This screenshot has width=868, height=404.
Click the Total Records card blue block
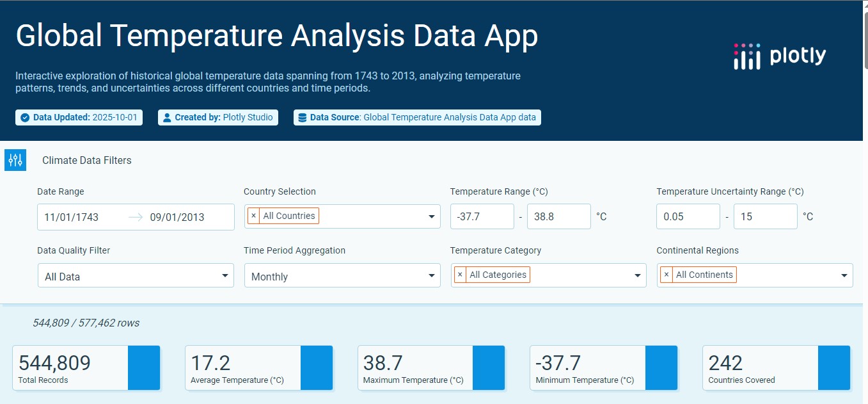[x=144, y=368]
